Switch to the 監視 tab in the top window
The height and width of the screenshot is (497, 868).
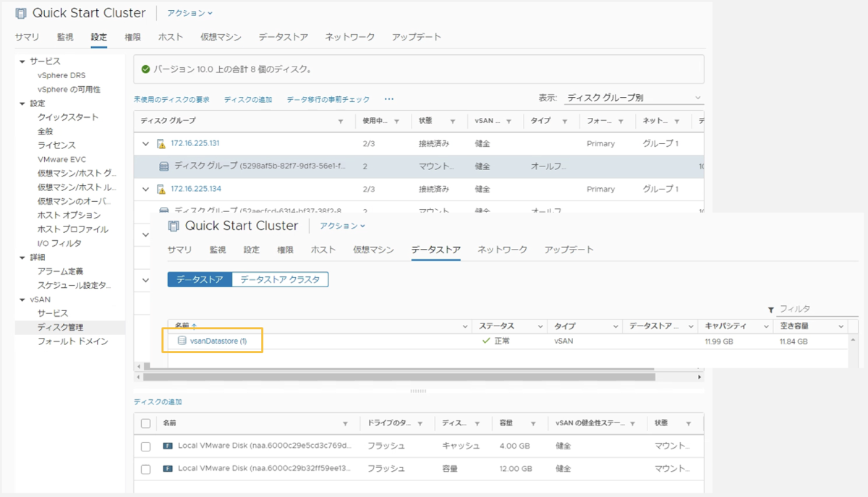tap(65, 37)
